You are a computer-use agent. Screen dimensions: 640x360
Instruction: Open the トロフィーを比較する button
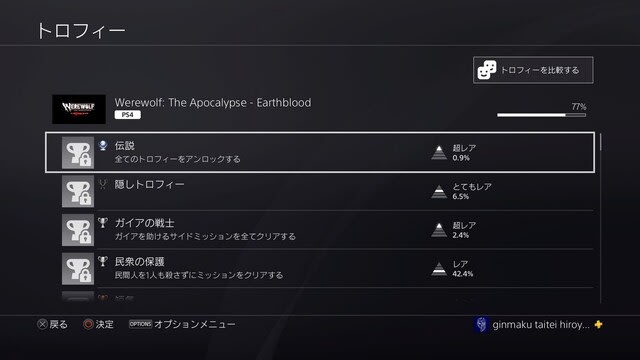(x=533, y=70)
